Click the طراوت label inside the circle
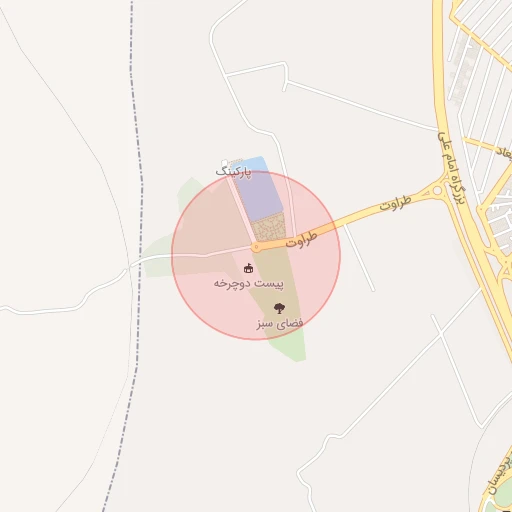The width and height of the screenshot is (512, 512). tap(301, 239)
